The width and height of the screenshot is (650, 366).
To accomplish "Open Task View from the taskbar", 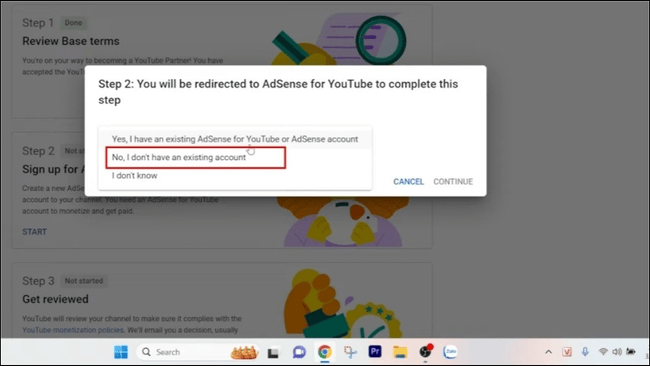I will [273, 352].
